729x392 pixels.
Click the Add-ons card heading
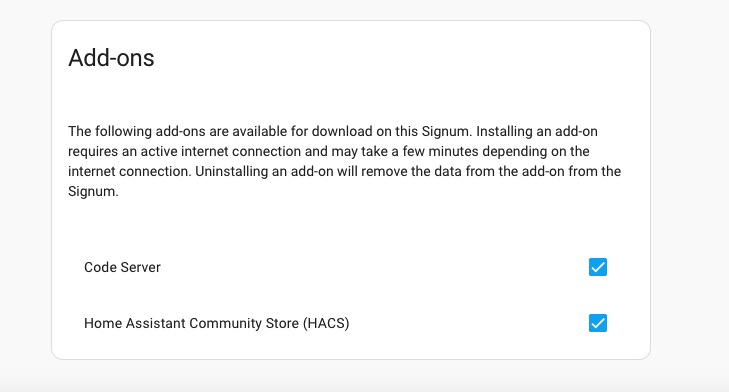111,58
